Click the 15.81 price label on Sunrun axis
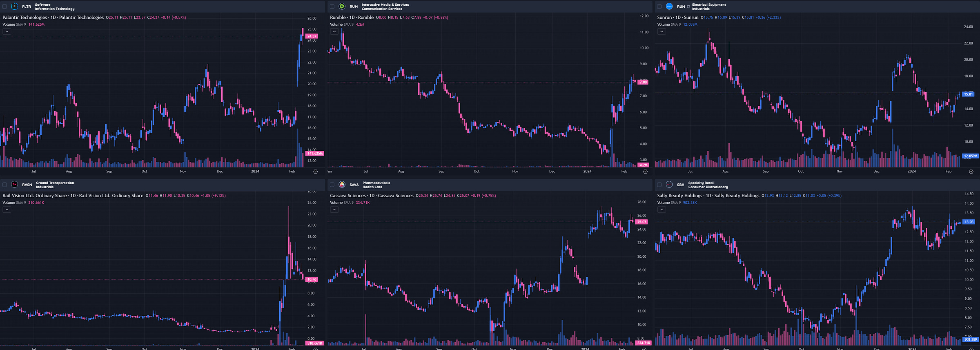This screenshot has height=350, width=980. (969, 94)
